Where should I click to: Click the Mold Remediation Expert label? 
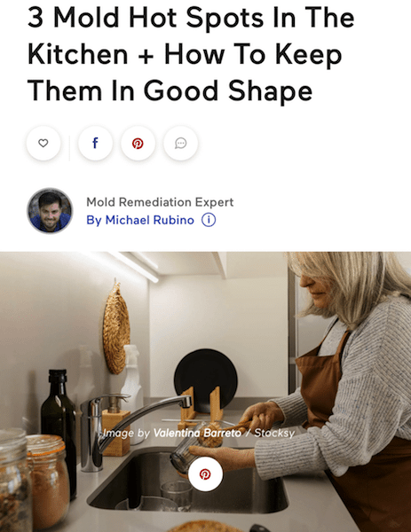pyautogui.click(x=160, y=202)
